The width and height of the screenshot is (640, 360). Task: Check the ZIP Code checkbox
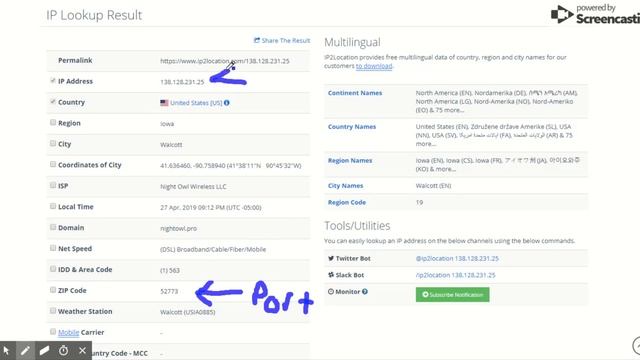point(53,290)
